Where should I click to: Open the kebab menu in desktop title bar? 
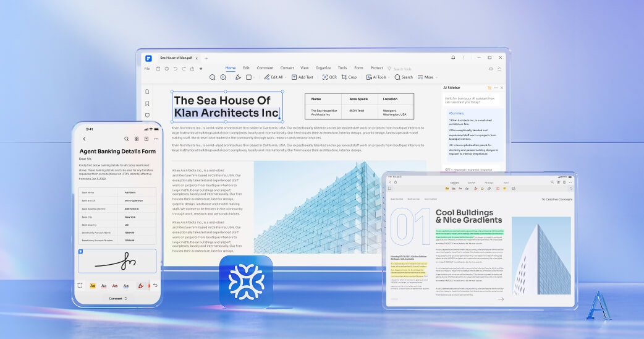coord(464,58)
